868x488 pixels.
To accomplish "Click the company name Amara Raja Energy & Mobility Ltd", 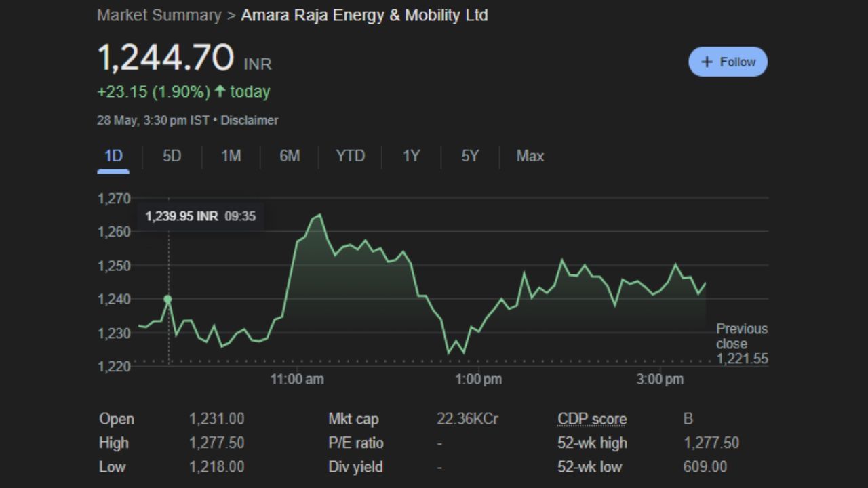I will click(364, 15).
